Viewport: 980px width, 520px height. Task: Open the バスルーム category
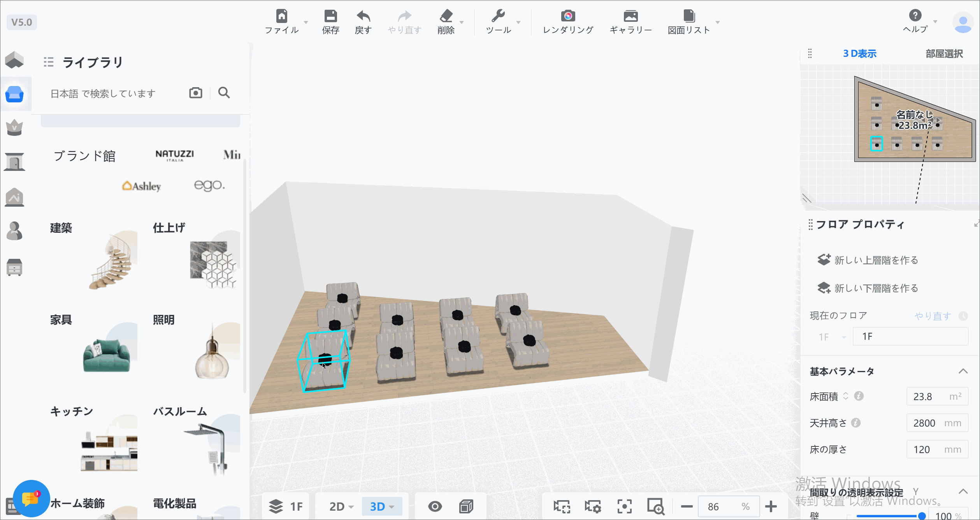[x=196, y=441]
